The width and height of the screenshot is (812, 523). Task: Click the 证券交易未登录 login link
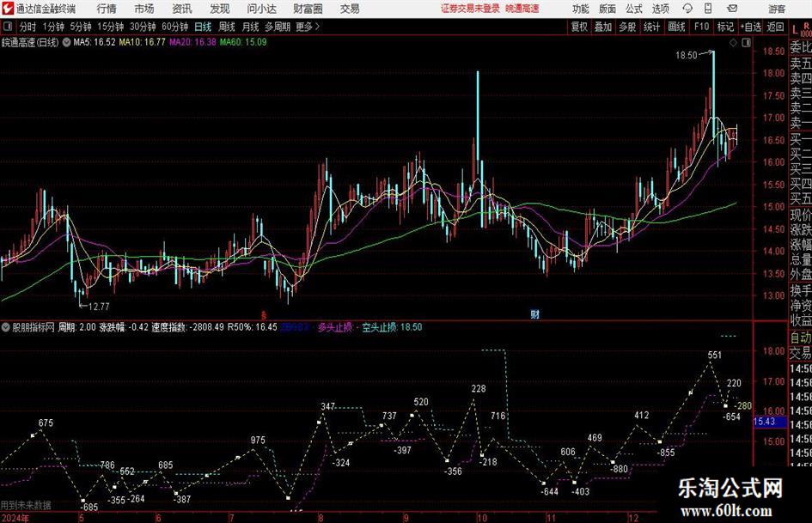pos(470,9)
